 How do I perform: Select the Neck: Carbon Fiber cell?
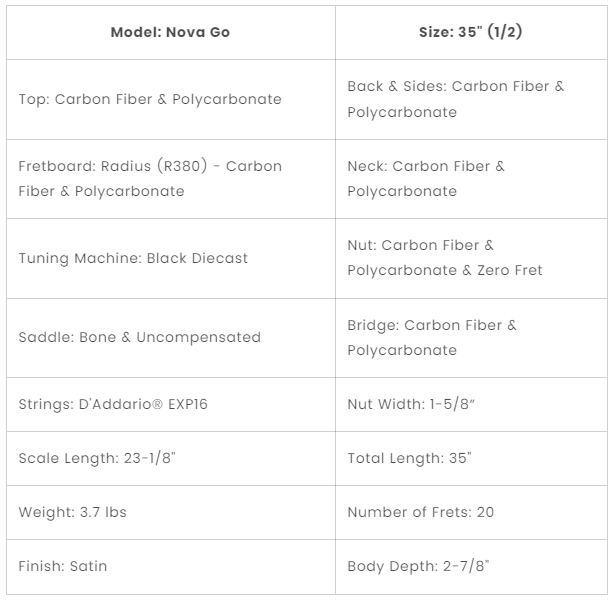pyautogui.click(x=471, y=179)
